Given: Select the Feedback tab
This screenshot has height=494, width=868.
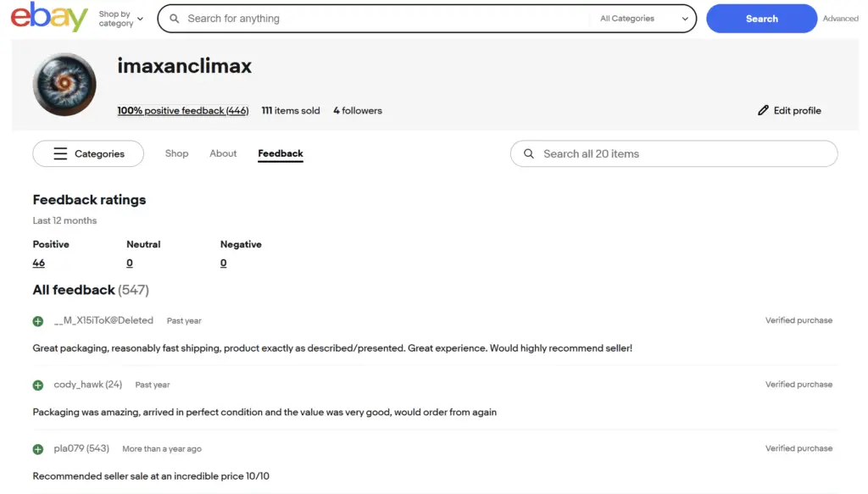Looking at the screenshot, I should click(281, 153).
